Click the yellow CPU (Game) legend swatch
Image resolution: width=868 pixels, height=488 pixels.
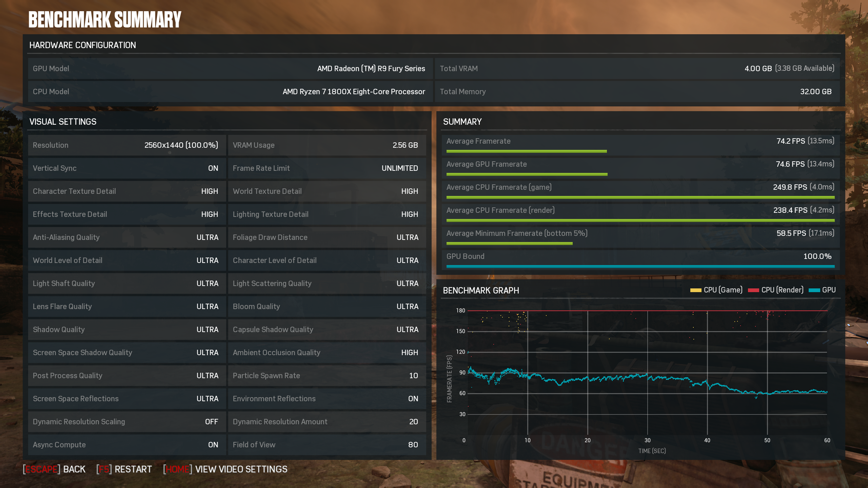point(695,290)
